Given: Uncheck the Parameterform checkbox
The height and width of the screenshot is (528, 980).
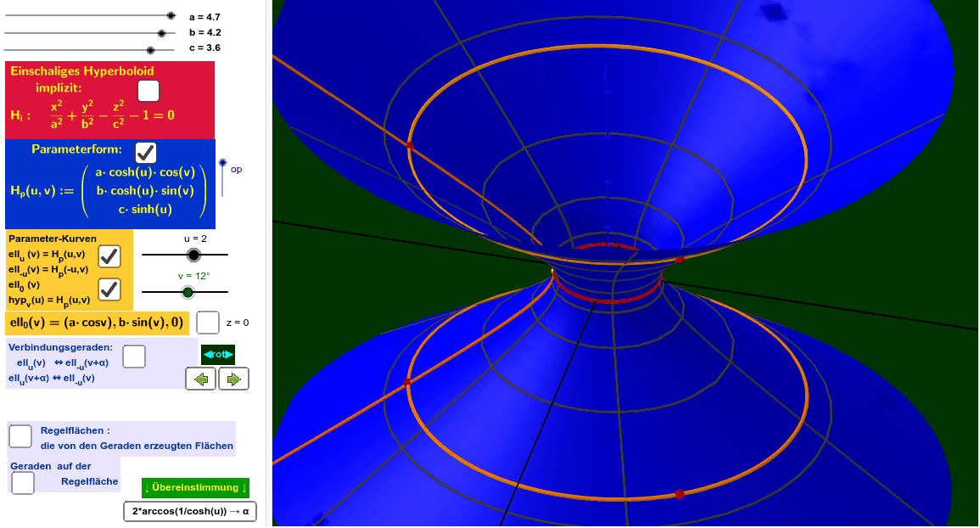Looking at the screenshot, I should (146, 153).
